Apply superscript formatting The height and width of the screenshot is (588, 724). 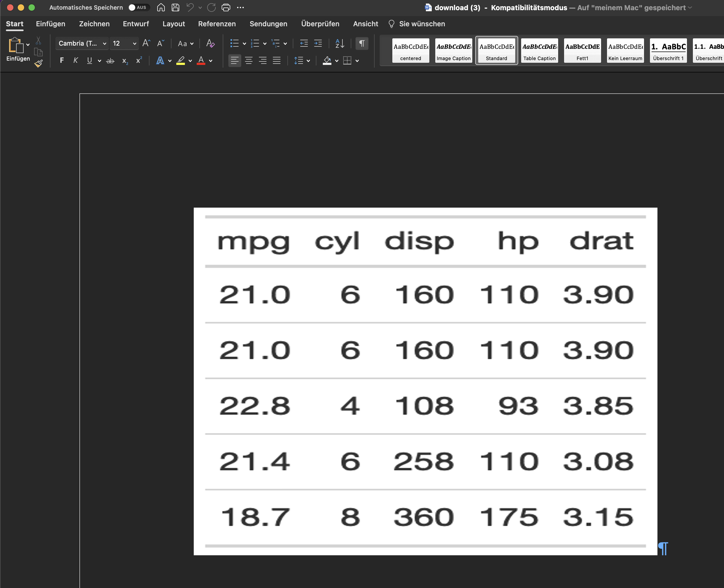[x=139, y=60]
